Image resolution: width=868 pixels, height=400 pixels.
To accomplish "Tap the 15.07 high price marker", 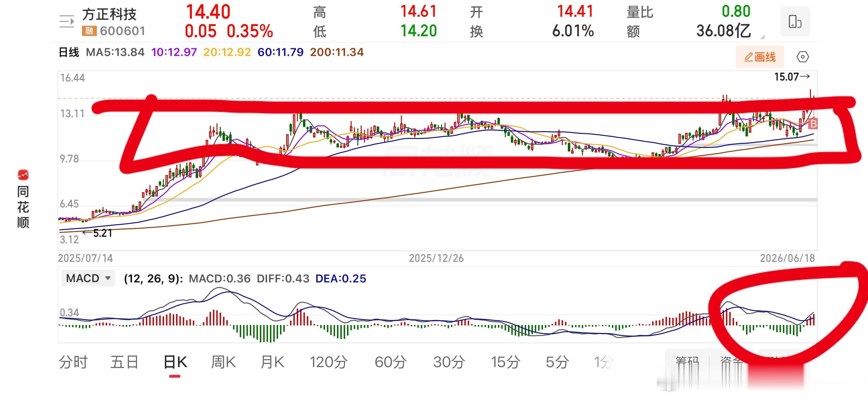I will tap(792, 77).
